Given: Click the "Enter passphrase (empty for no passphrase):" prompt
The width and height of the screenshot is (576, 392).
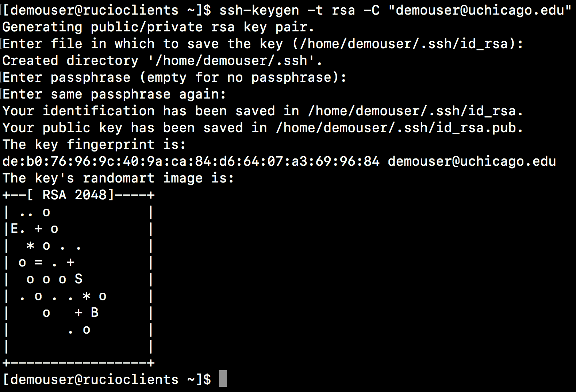Looking at the screenshot, I should [x=174, y=77].
